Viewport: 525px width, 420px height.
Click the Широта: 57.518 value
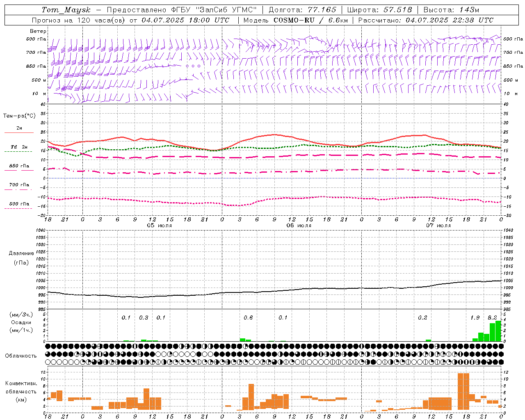click(x=379, y=10)
